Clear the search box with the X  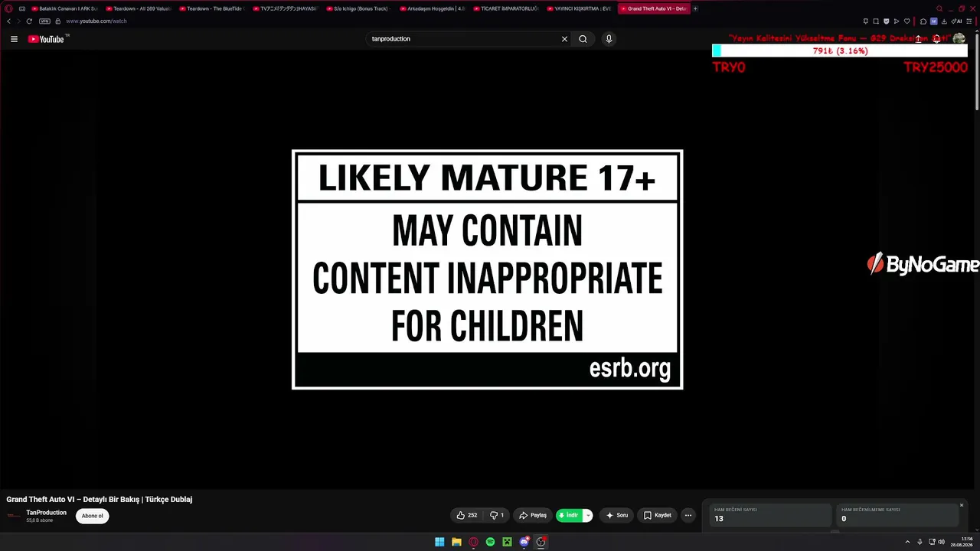pyautogui.click(x=564, y=39)
